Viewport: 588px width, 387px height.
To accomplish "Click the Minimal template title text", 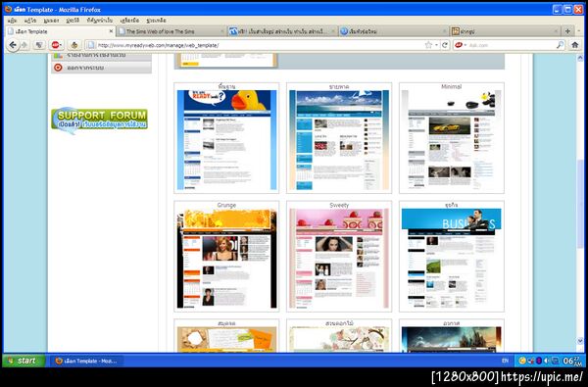I will 452,86.
